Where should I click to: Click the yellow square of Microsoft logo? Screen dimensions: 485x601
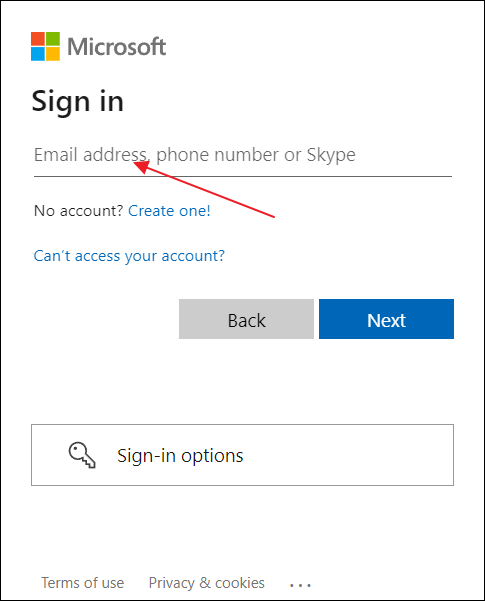[53, 54]
